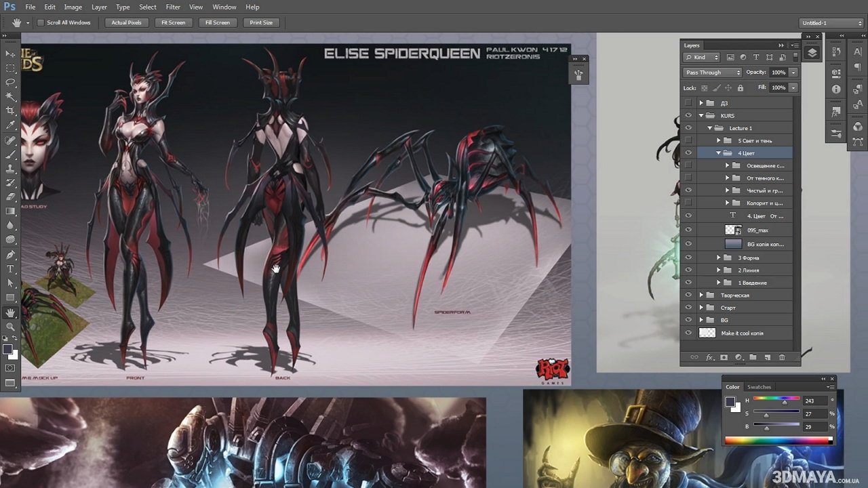868x488 pixels.
Task: Select the Path Selection tool
Action: pyautogui.click(x=10, y=283)
